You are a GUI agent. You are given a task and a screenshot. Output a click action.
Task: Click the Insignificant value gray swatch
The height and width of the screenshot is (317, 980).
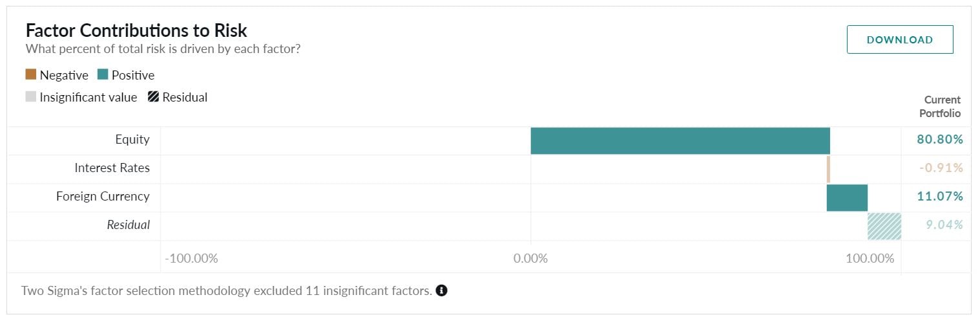[31, 97]
